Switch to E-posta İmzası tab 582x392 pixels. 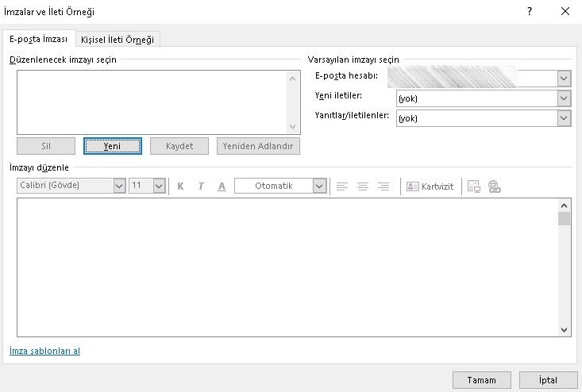point(39,39)
